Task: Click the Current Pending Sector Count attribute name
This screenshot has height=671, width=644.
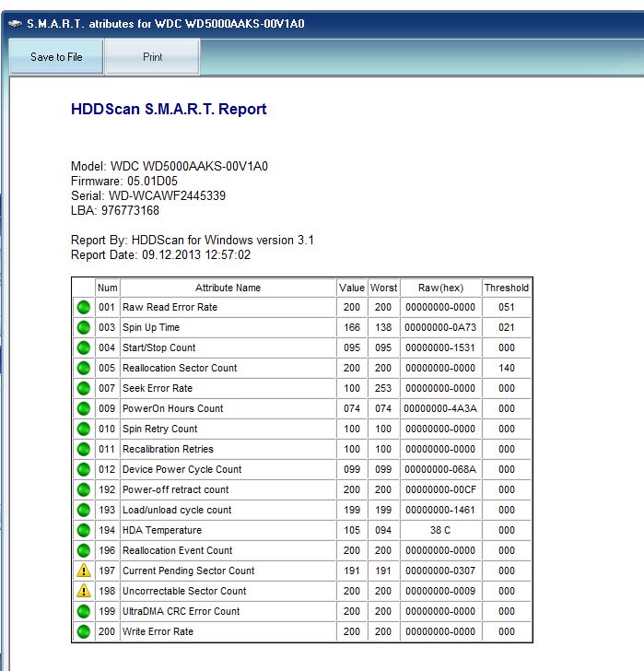Action: coord(188,571)
